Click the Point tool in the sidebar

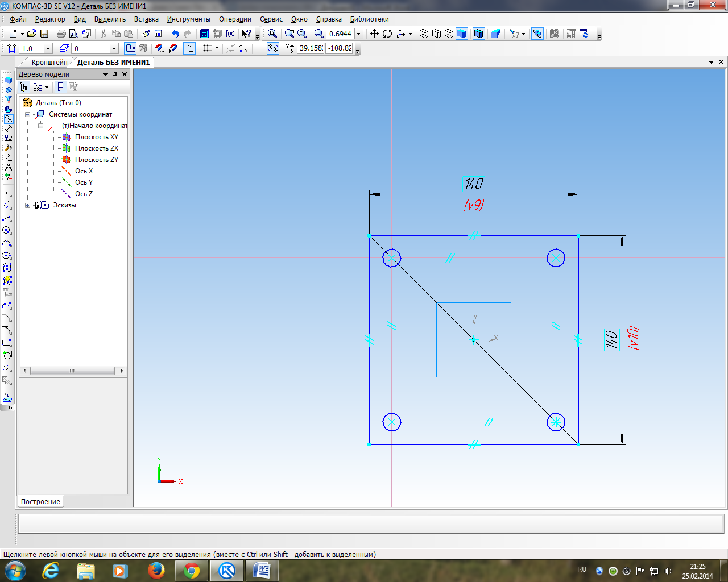click(x=7, y=194)
